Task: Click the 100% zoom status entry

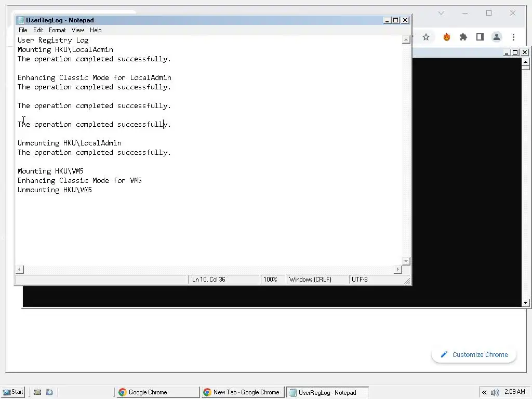Action: click(273, 279)
